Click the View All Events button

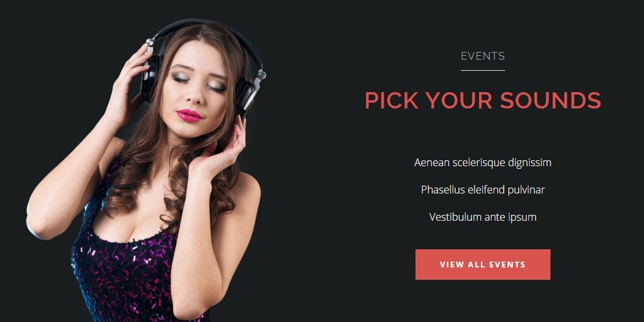coord(482,264)
